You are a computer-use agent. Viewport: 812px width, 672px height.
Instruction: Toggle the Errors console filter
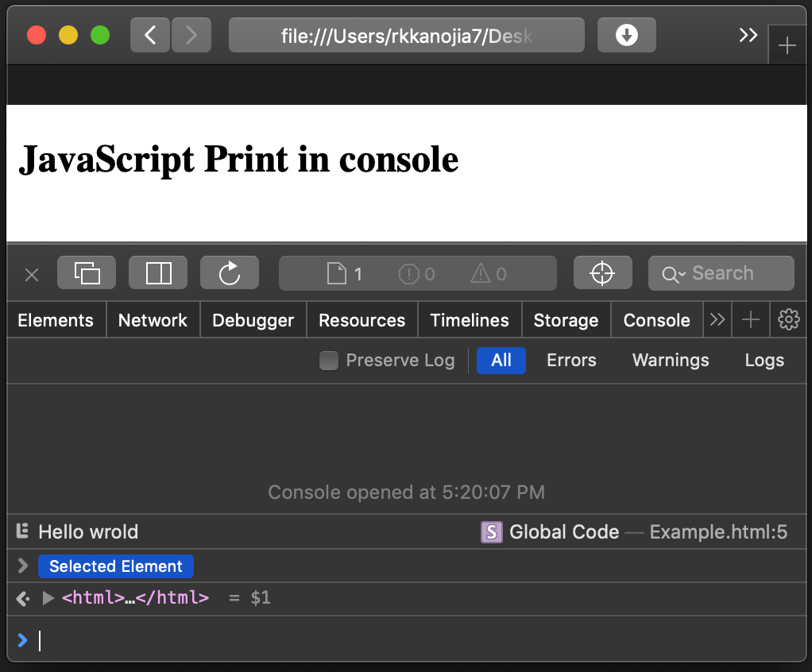click(x=570, y=360)
